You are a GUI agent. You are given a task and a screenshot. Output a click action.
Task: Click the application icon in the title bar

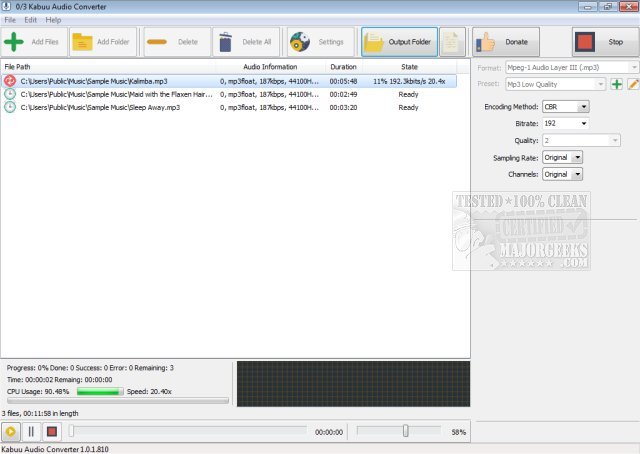click(6, 6)
